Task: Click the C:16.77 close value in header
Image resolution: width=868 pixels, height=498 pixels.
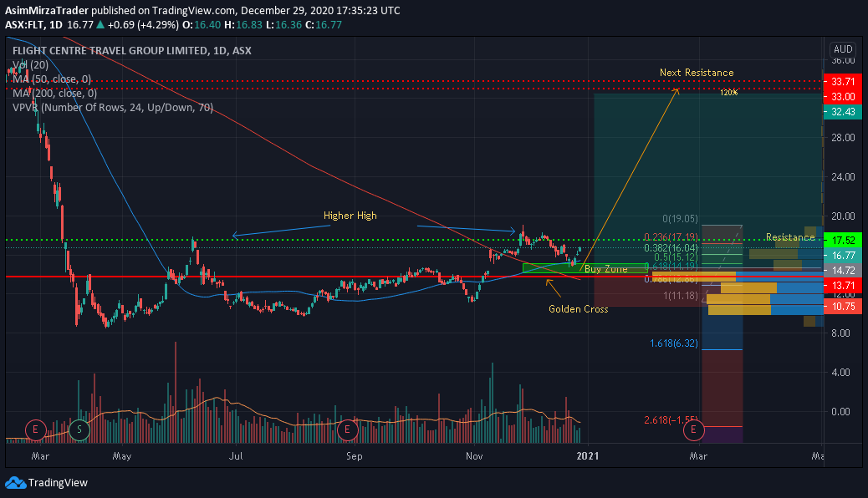Action: click(x=324, y=25)
